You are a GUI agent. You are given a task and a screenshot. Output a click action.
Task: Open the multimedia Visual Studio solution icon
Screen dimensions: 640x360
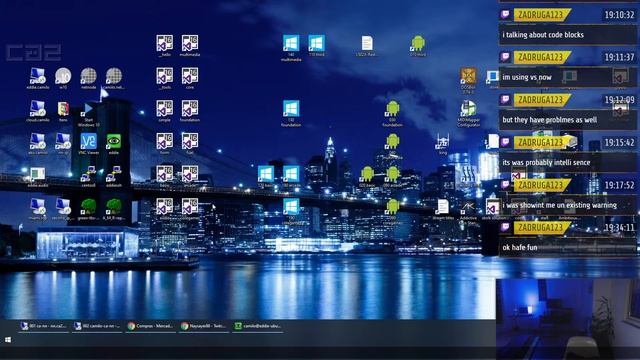pos(190,44)
